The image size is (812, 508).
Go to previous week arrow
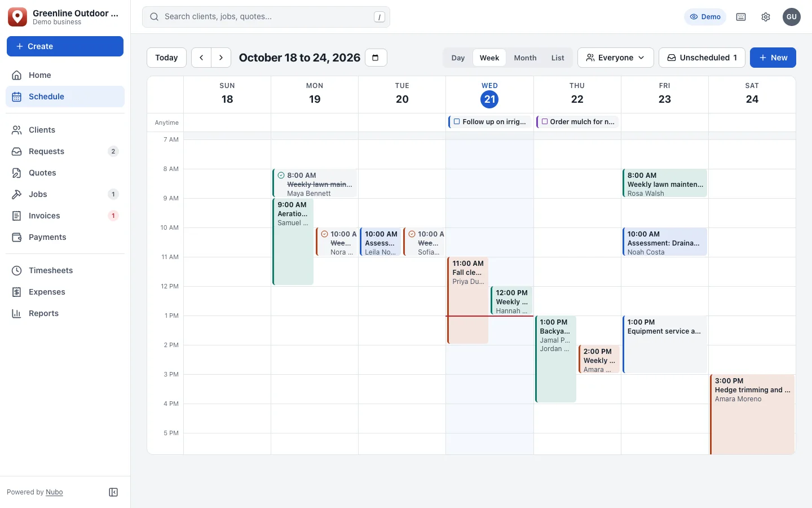click(x=201, y=58)
